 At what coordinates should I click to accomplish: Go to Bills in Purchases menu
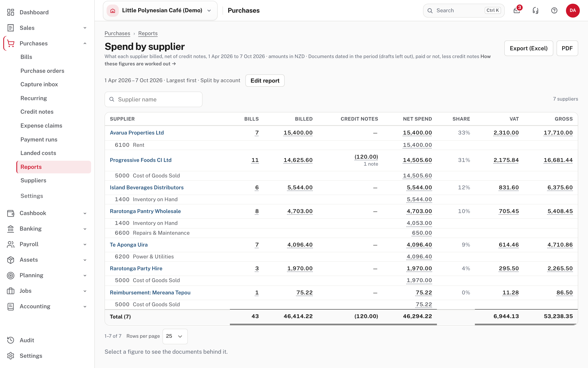click(26, 57)
